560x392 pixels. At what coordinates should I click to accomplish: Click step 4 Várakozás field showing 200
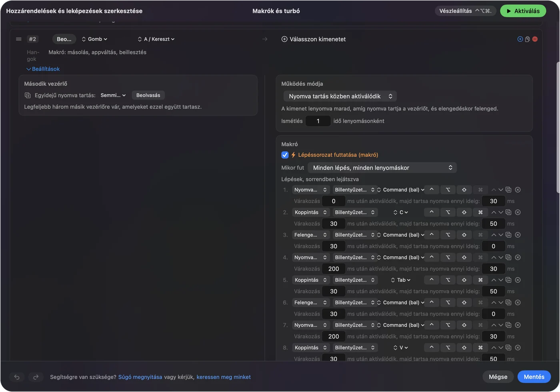[x=334, y=269]
